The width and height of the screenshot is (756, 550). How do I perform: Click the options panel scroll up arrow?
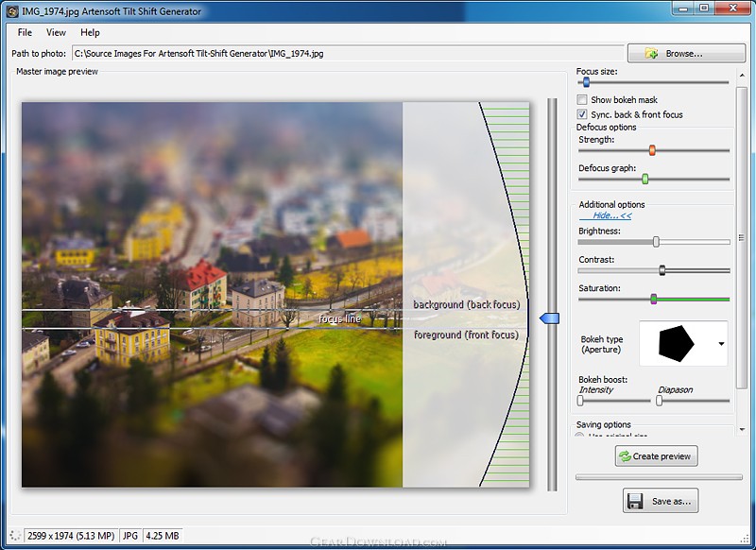point(742,76)
